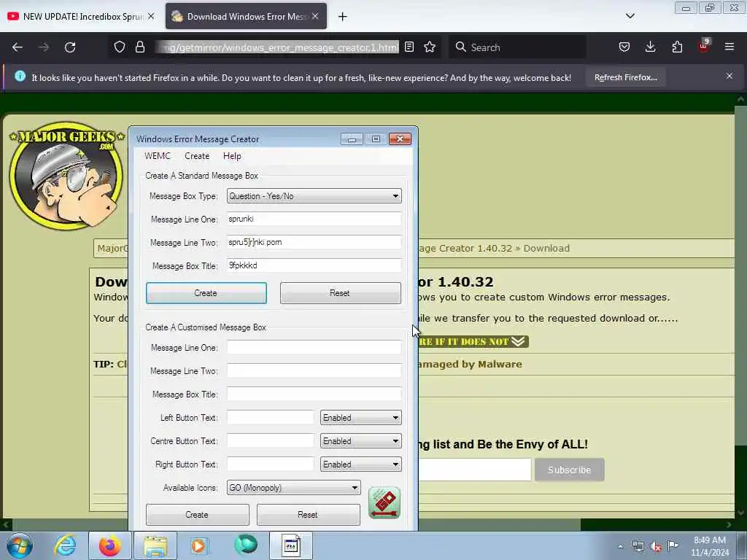Click the Firefox Search box

click(x=517, y=47)
